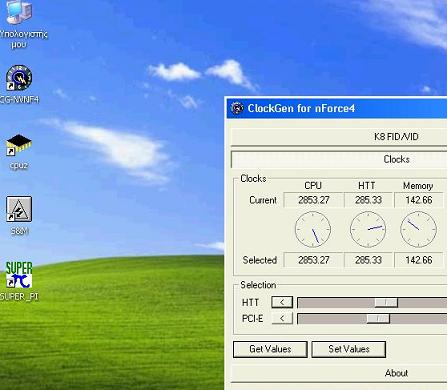Screen dimensions: 447x390
Task: Click the CPU clock dial gauge
Action: [313, 229]
